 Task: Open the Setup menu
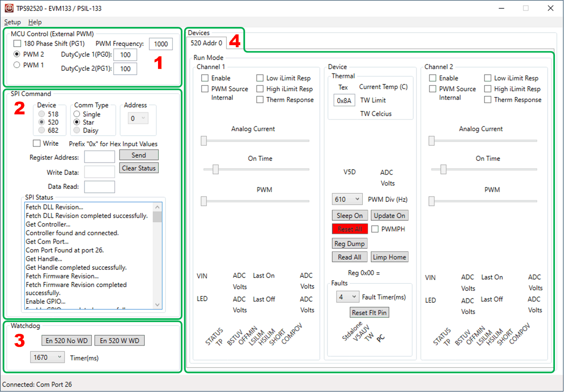coord(12,22)
